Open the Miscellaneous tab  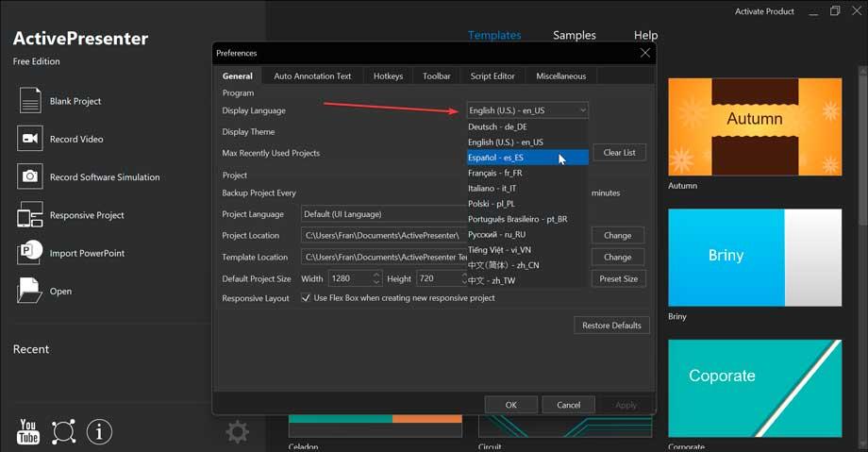click(560, 75)
